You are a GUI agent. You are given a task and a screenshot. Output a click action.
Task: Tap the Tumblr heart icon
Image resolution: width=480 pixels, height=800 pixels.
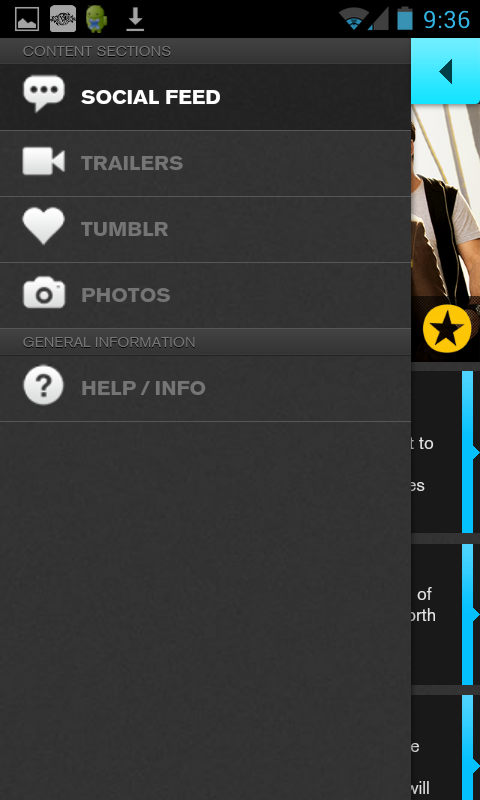tap(44, 226)
